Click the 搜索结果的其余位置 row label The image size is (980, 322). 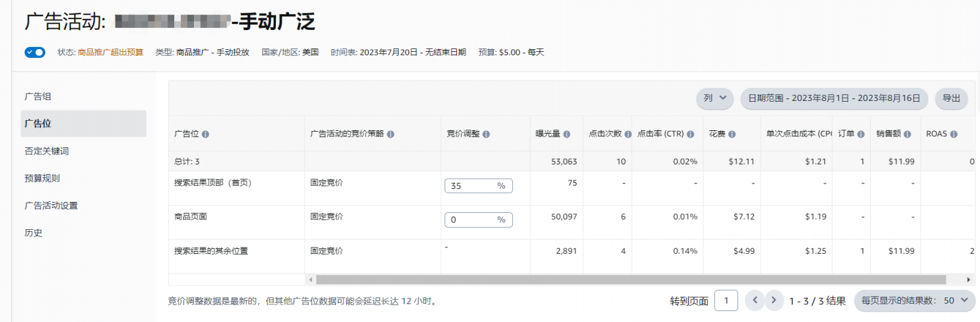click(211, 250)
